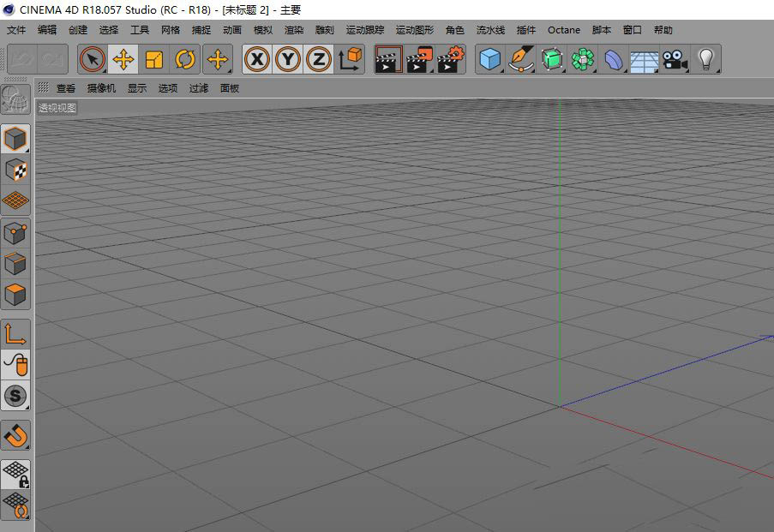This screenshot has height=532, width=774.
Task: Open the viewport 过滤 menu
Action: (199, 88)
